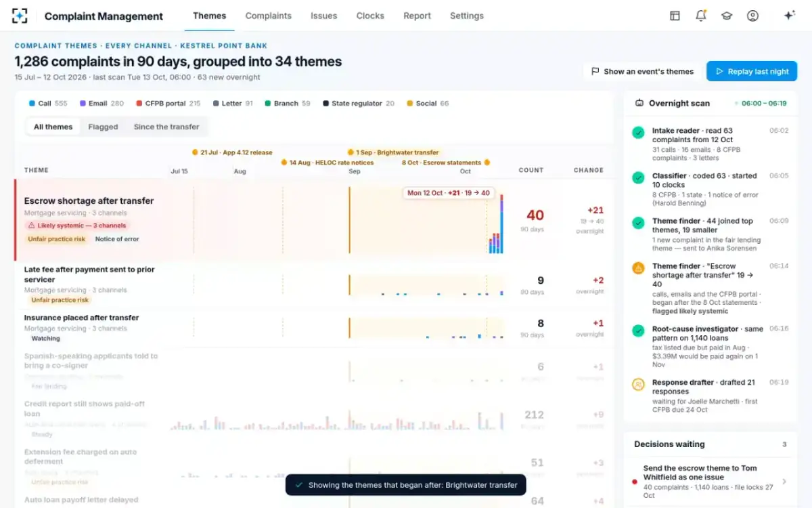Click the green check beside Intake reader
This screenshot has width=812, height=508.
point(638,133)
